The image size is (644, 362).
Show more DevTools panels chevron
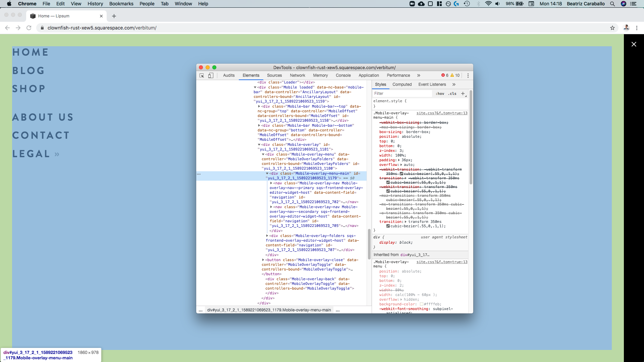419,75
